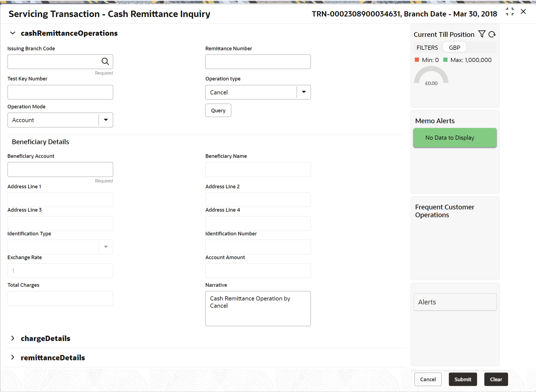Close the Cash Remittance Inquiry screen
The width and height of the screenshot is (536, 392).
[x=523, y=12]
